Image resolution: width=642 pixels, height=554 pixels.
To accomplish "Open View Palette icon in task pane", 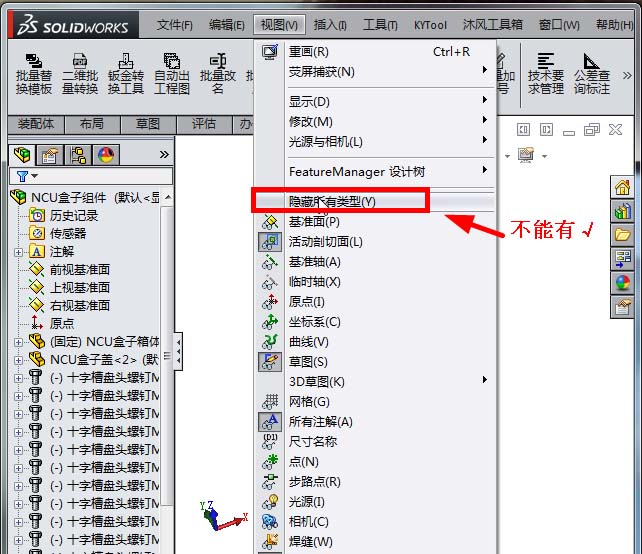I will 622,258.
